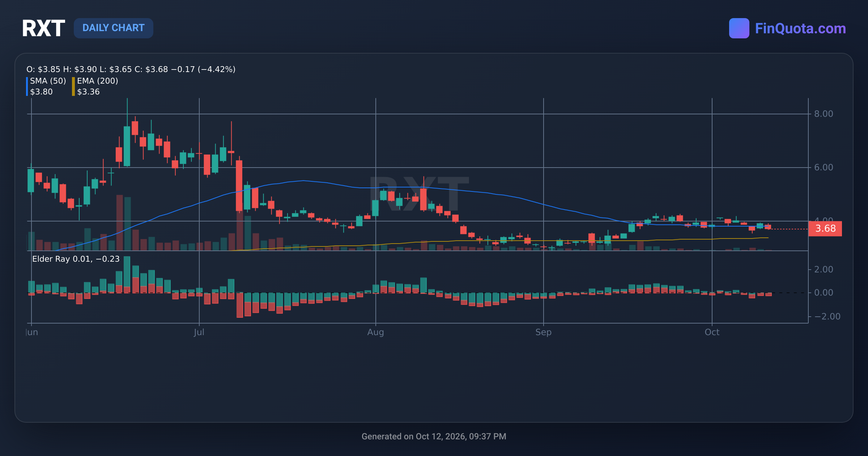This screenshot has height=456, width=868.
Task: Click the OHLC summary line
Action: 131,69
